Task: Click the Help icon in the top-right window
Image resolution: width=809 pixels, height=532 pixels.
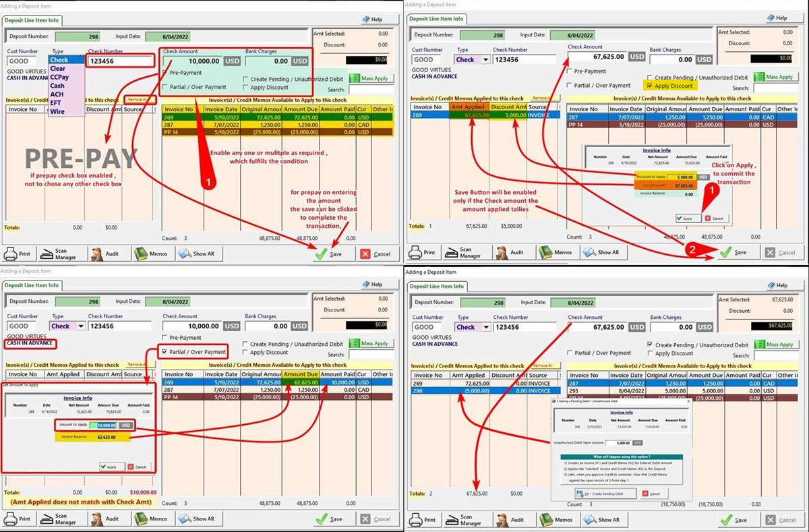Action: click(x=771, y=18)
